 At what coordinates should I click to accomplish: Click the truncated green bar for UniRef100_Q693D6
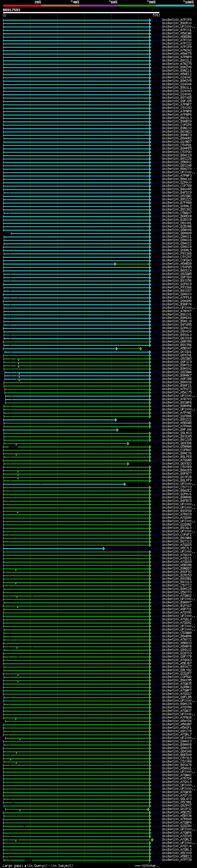pos(66,443)
